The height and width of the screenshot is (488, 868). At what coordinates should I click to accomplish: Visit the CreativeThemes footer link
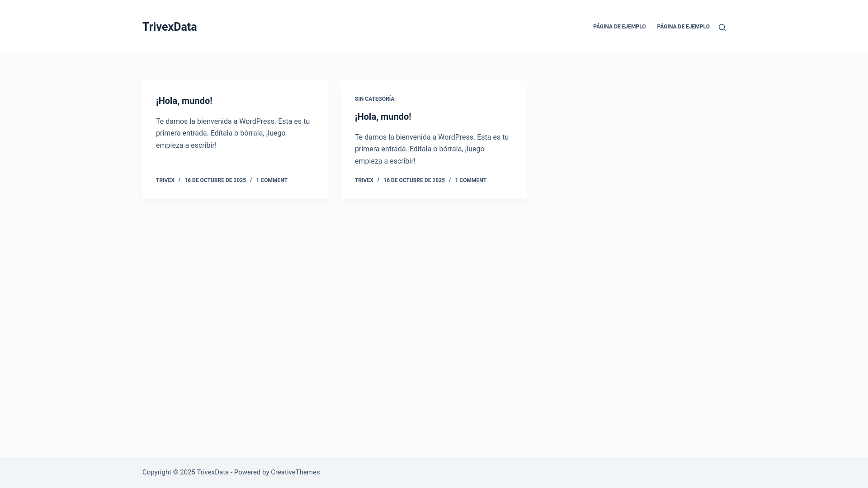(295, 472)
